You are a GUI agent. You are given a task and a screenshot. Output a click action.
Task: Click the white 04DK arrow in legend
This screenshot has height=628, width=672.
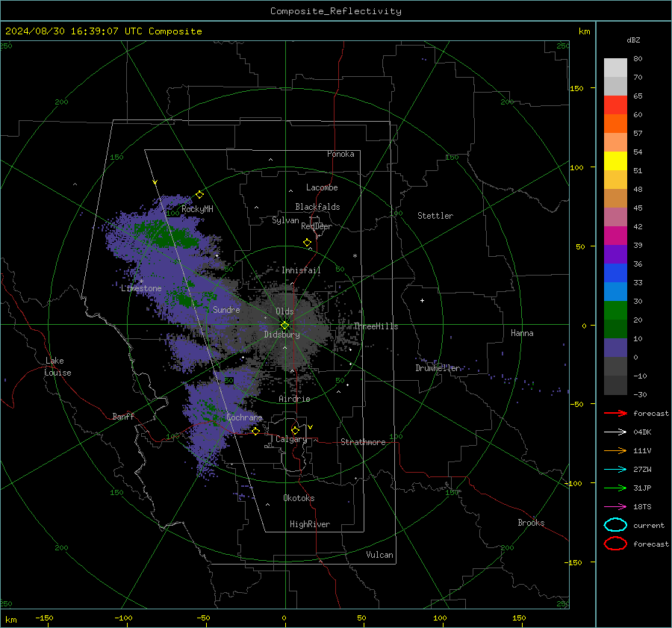pos(615,432)
